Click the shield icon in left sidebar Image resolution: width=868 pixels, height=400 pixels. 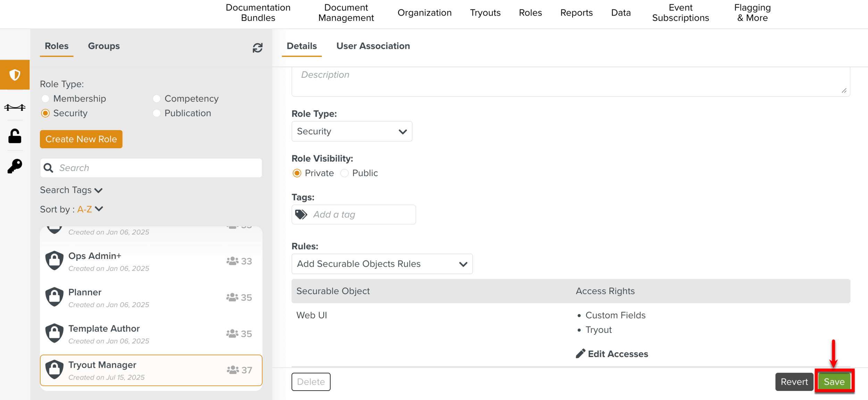15,75
